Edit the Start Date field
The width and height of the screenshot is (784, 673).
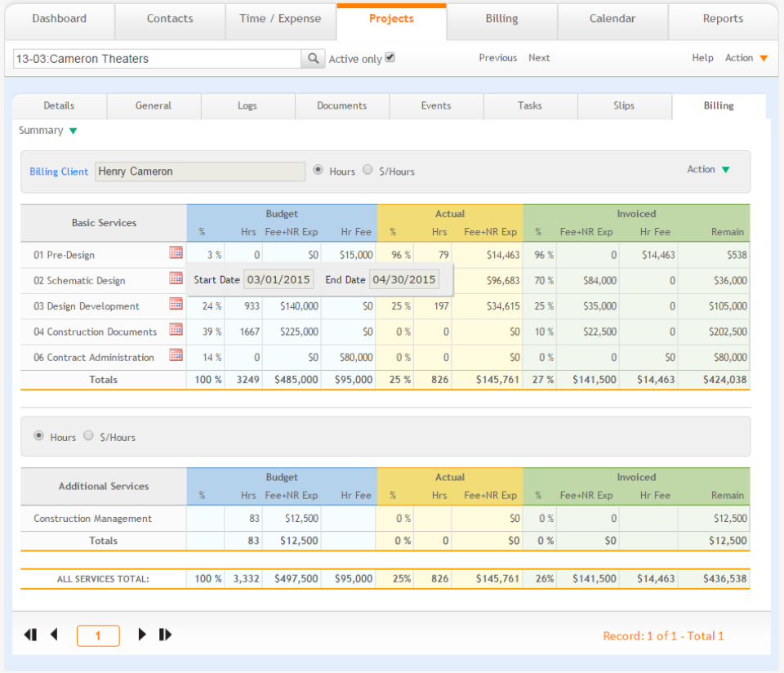coord(278,279)
